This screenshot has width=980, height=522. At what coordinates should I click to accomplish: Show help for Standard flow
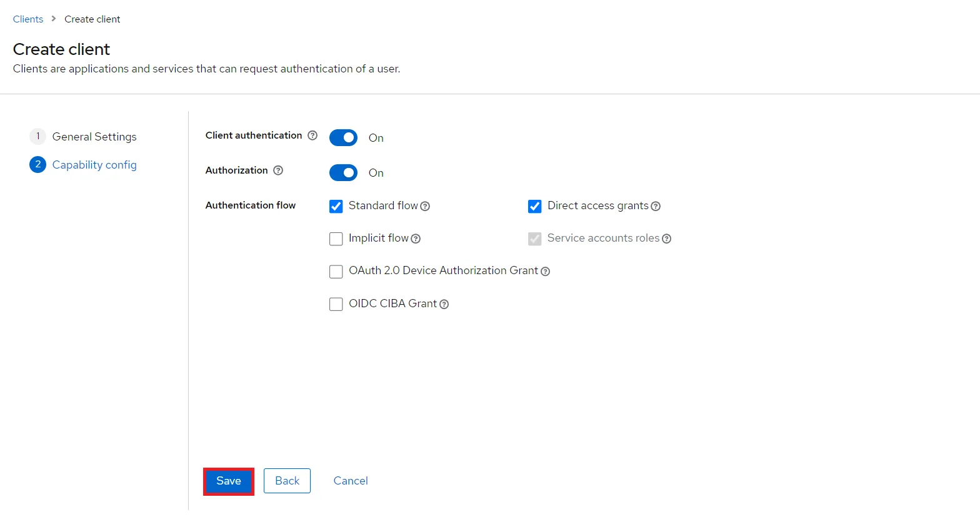tap(425, 206)
